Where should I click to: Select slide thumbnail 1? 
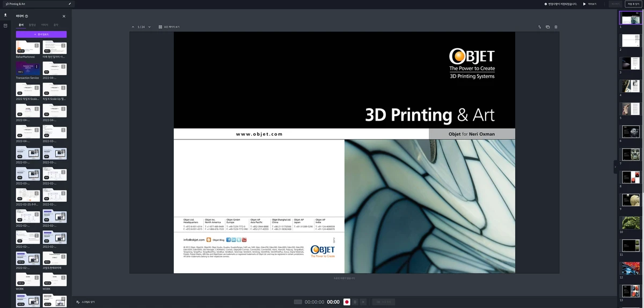tap(631, 18)
